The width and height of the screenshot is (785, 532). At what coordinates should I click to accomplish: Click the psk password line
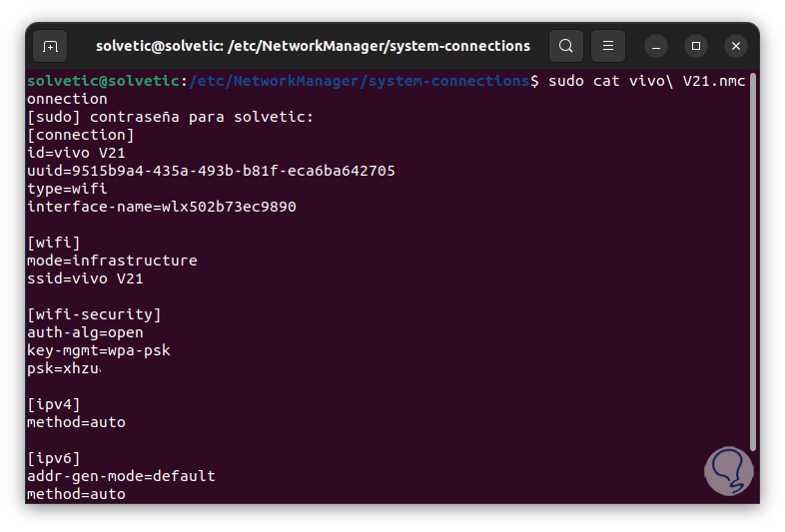tap(64, 368)
